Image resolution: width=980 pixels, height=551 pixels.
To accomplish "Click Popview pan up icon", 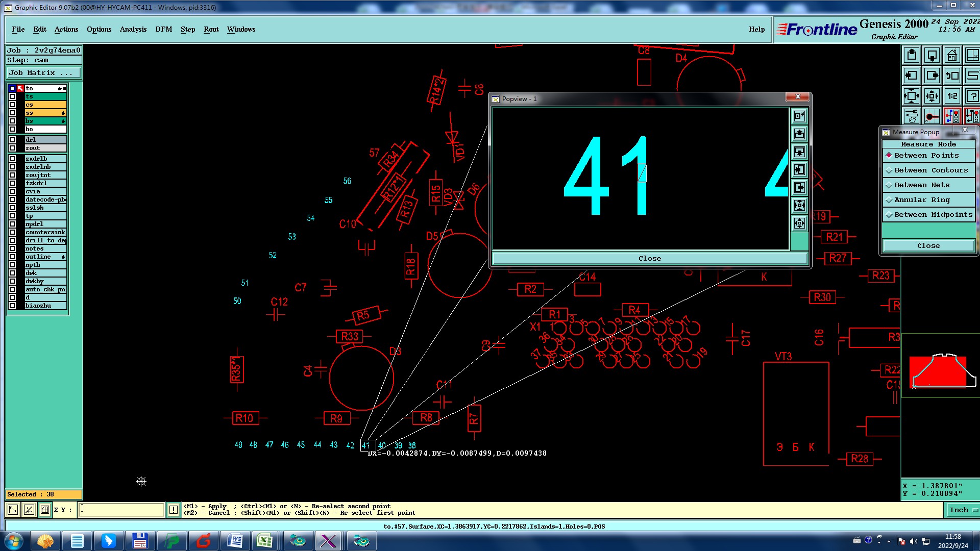I will [799, 134].
